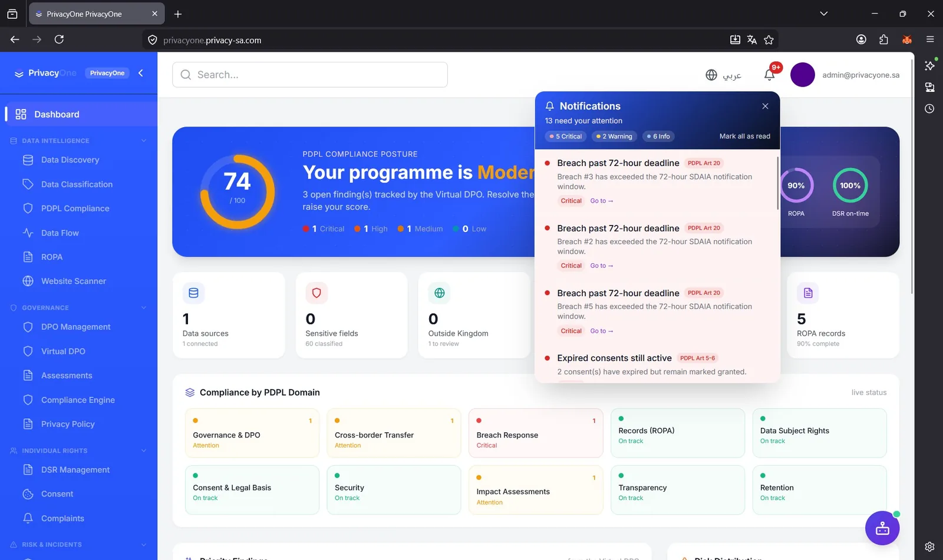Screen dimensions: 943x560
Task: Click the 1 Critical findings indicator
Action: (x=324, y=229)
